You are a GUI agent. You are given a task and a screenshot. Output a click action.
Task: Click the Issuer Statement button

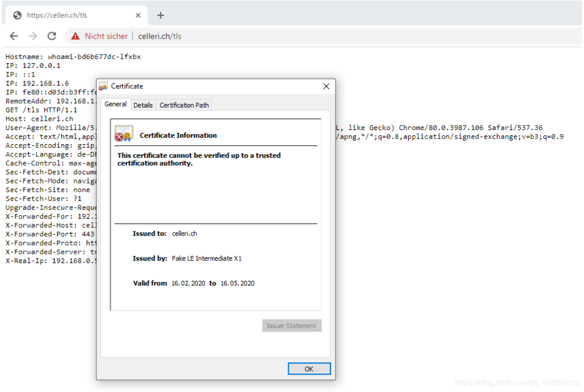coord(292,326)
